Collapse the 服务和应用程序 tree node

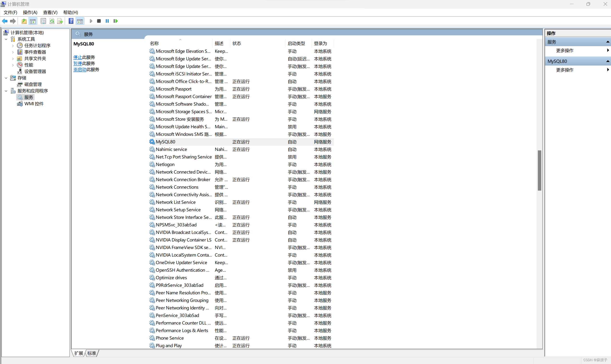pos(6,91)
